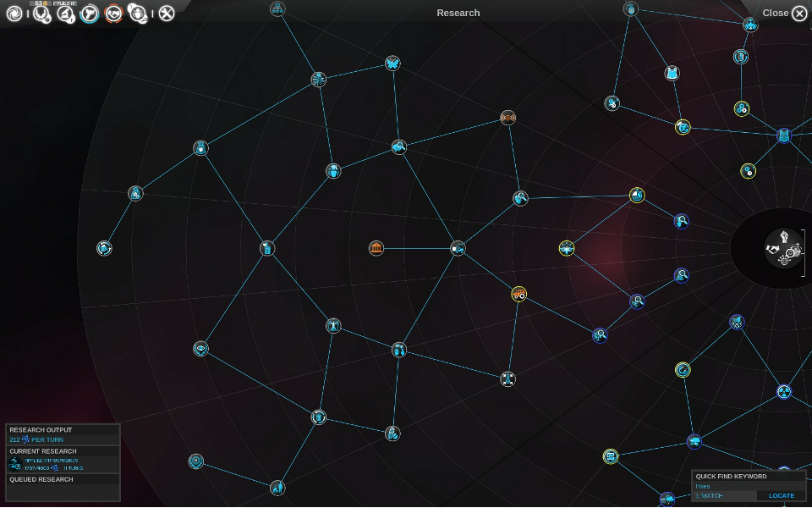Select the eye technology node

(x=201, y=348)
